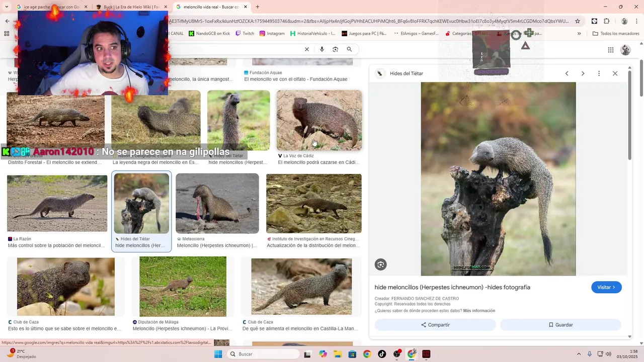Search this image with Lens button

(x=381, y=264)
